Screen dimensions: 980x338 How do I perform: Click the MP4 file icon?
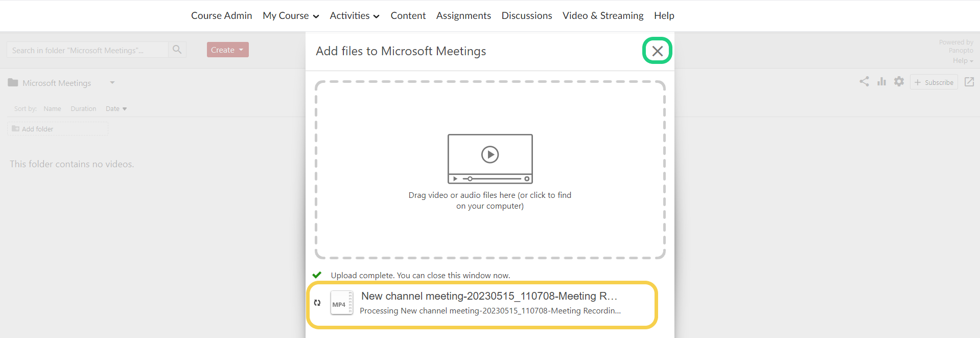tap(341, 303)
